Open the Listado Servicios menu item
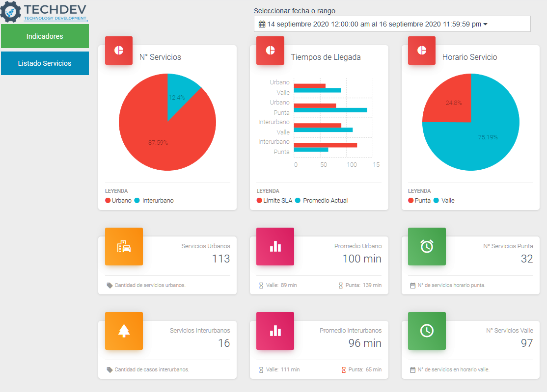 click(45, 63)
